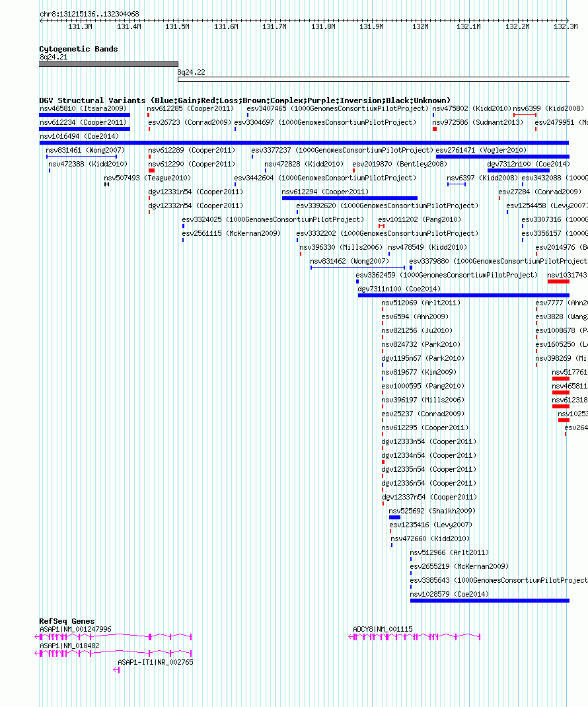Click nsv396197 (Mills2006) label
Screen dimensions: 588x707
[x=423, y=400]
